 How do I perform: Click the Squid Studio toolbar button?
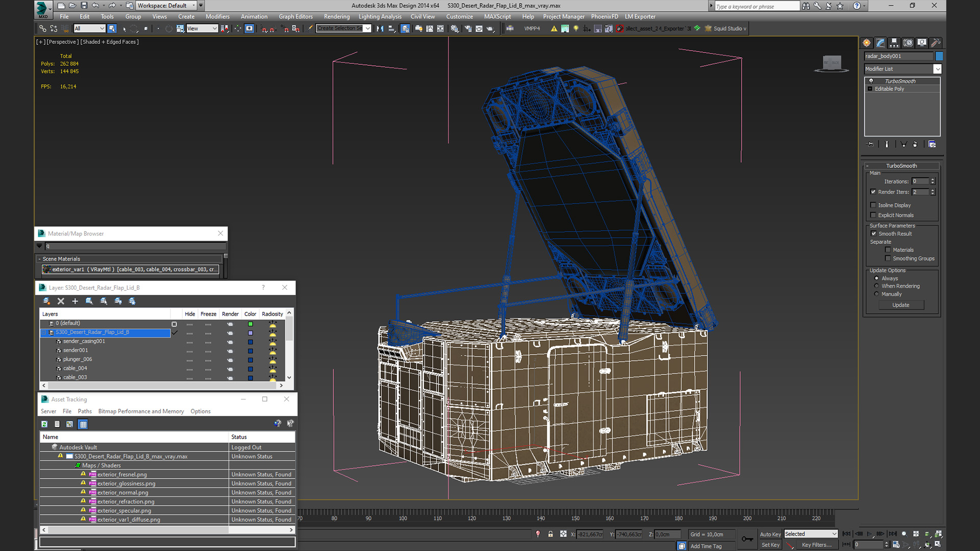click(725, 29)
